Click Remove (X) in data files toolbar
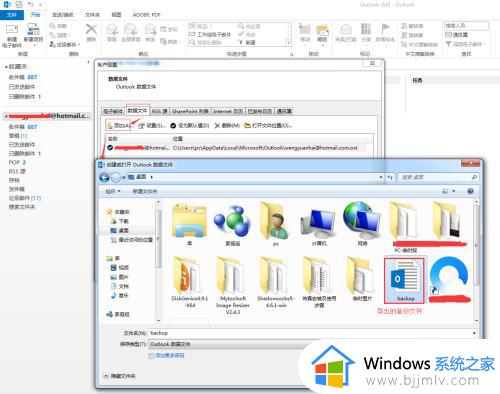Viewport: 500px width, 394px height. [x=227, y=126]
